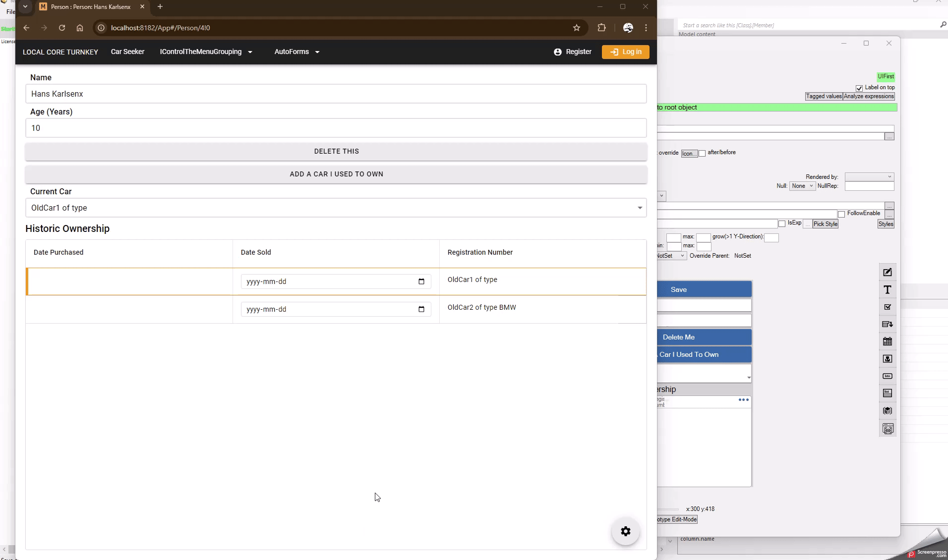
Task: Expand the 'Rendered by' combo box
Action: pyautogui.click(x=869, y=177)
